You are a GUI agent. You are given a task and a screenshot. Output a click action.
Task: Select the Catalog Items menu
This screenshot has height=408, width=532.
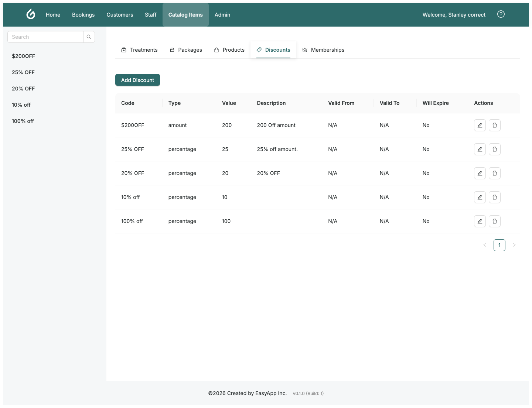click(x=185, y=15)
